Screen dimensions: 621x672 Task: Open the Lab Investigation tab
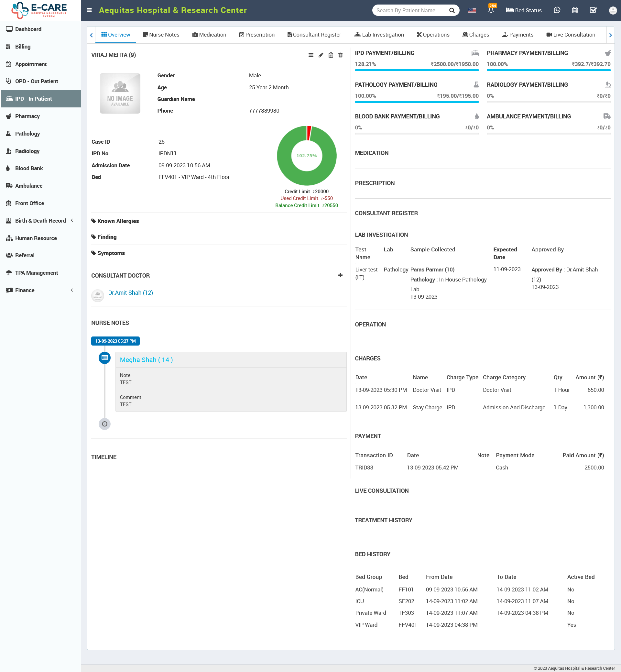pos(379,35)
